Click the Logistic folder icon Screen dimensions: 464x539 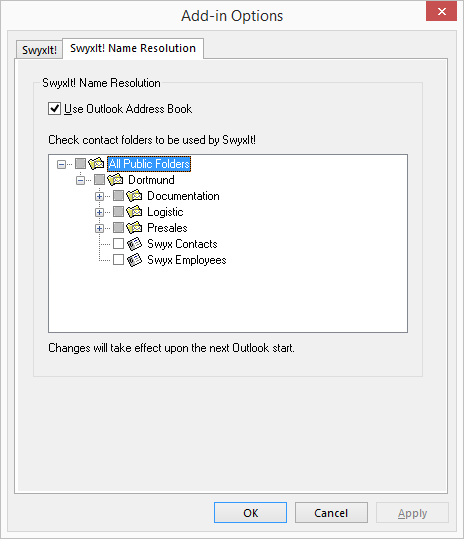[x=134, y=212]
